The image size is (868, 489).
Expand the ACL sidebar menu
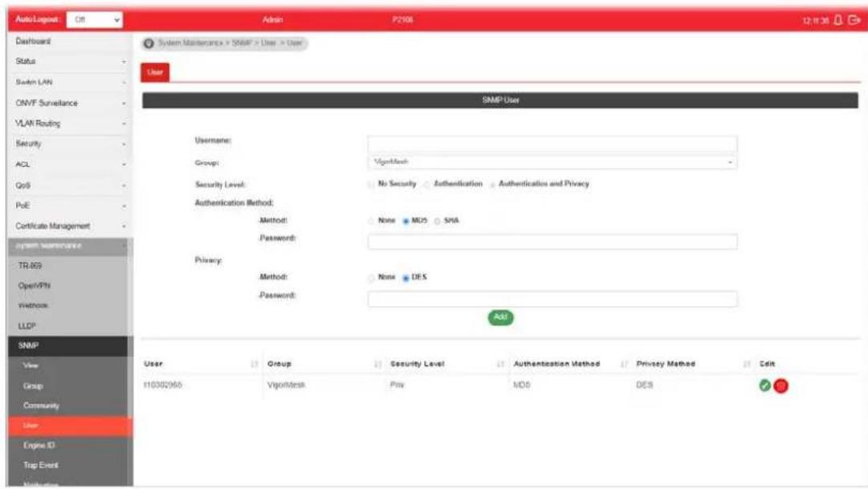69,165
